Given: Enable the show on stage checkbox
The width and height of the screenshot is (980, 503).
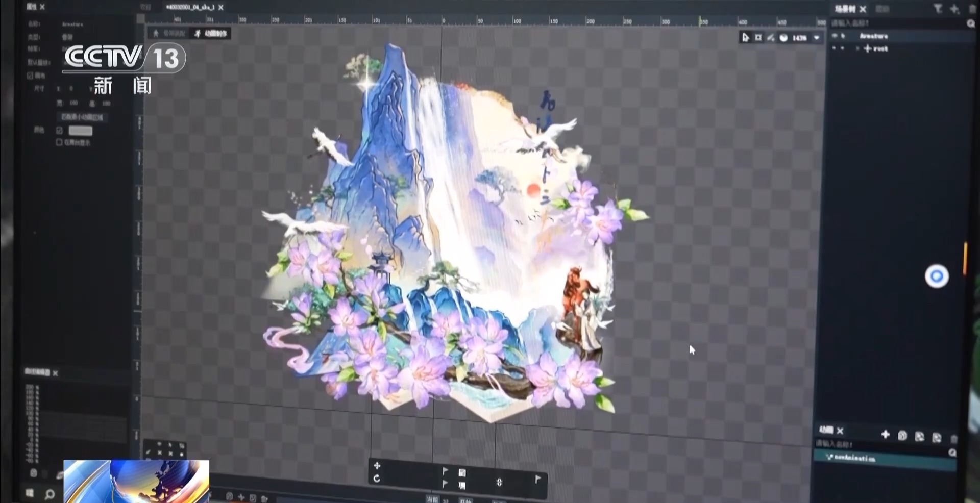Looking at the screenshot, I should click(x=59, y=142).
